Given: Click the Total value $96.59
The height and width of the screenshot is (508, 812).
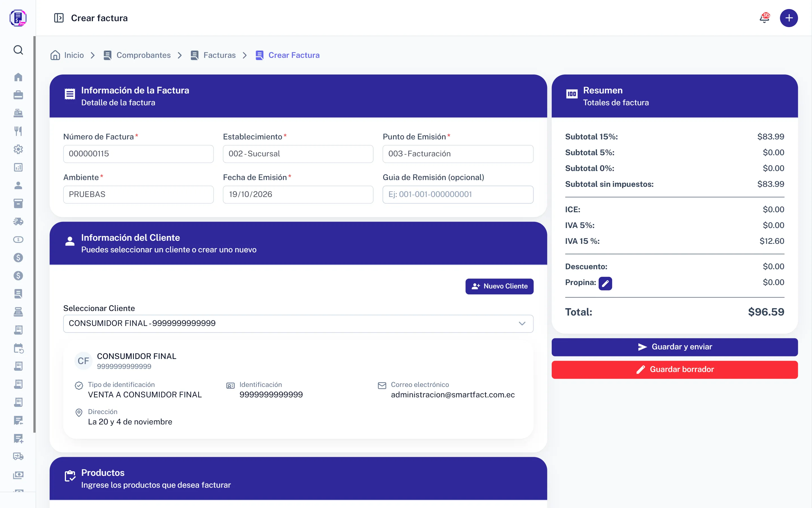Looking at the screenshot, I should pyautogui.click(x=766, y=312).
